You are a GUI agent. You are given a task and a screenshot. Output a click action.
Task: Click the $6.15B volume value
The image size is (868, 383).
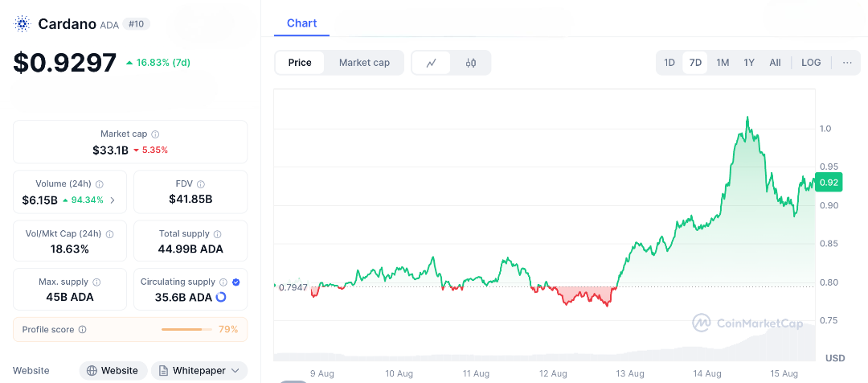40,200
